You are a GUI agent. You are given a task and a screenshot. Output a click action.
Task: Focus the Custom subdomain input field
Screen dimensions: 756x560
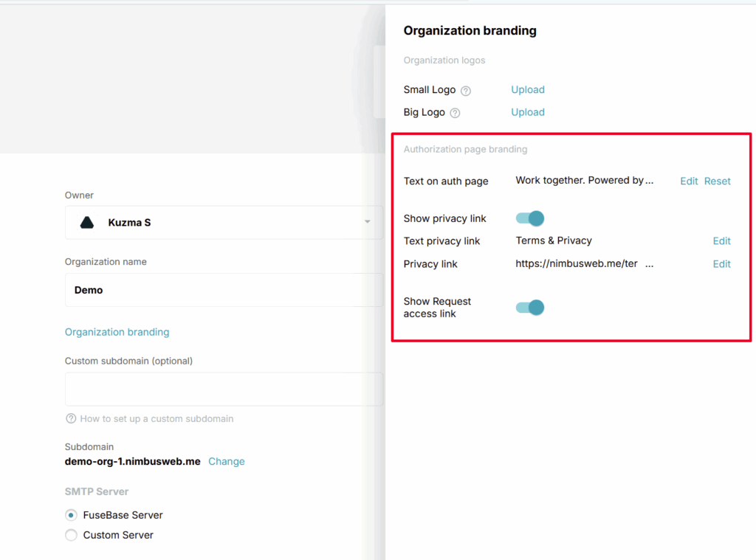point(221,389)
